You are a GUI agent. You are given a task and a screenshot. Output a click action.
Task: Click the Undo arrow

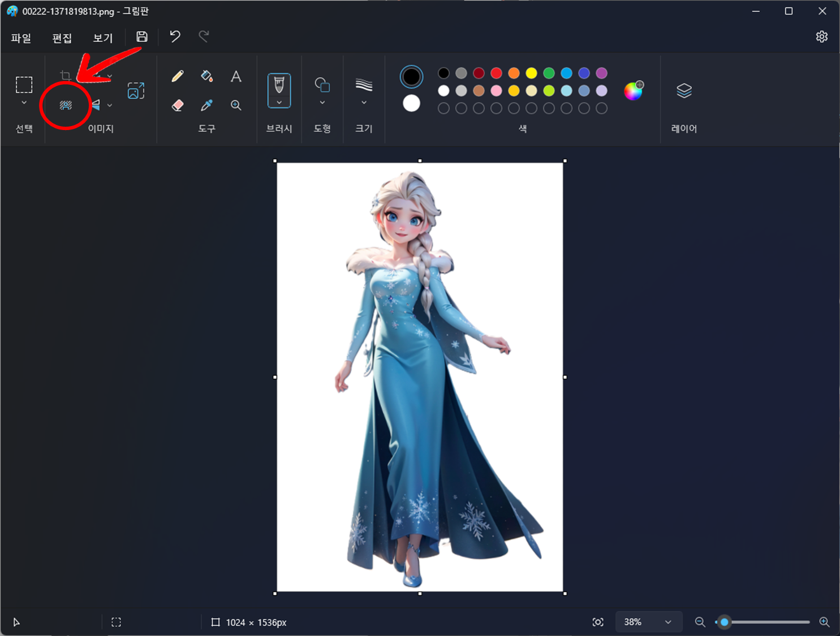coord(175,37)
